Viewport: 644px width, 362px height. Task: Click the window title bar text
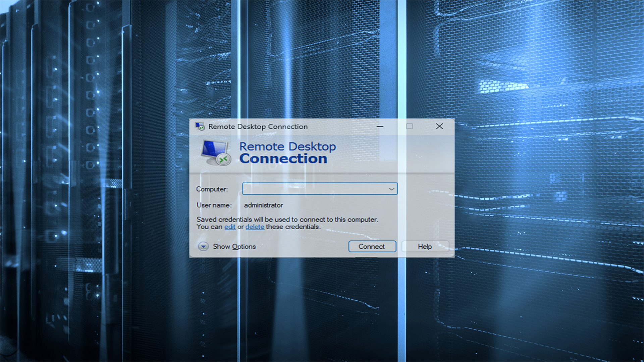coord(258,127)
